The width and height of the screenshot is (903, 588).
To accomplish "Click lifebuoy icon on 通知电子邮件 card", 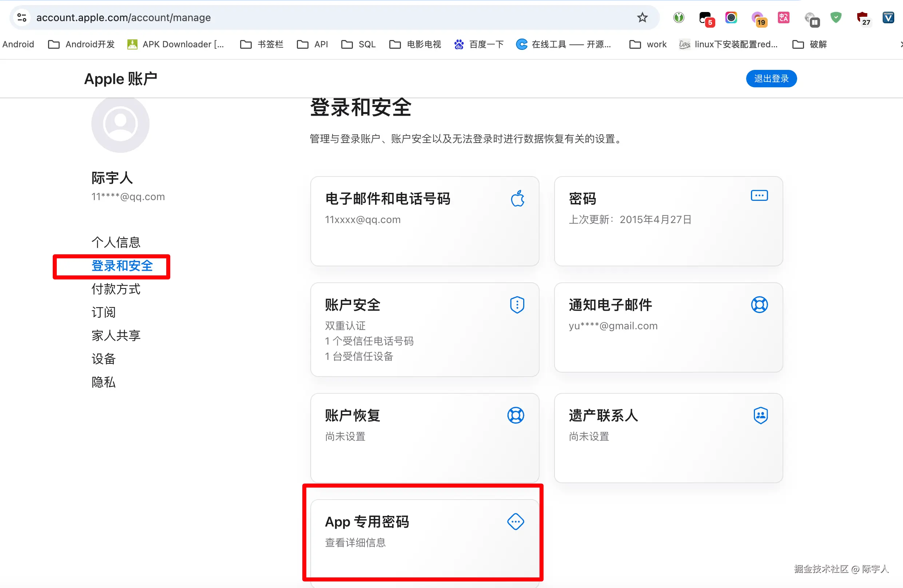I will coord(759,305).
